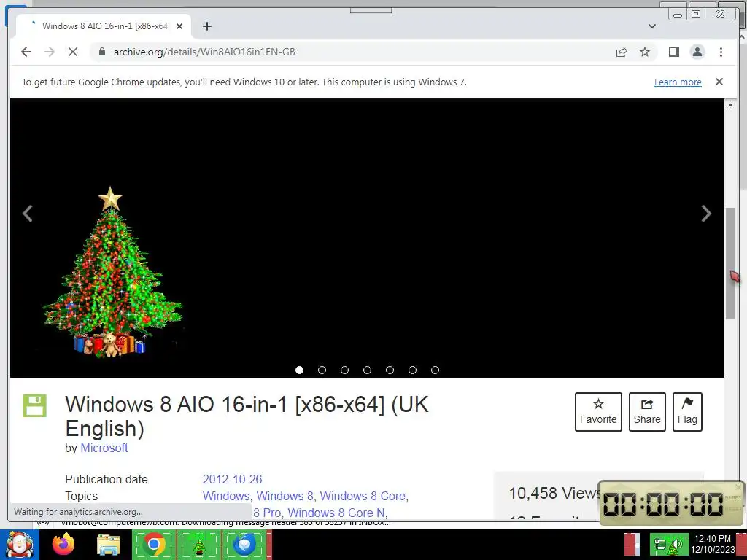Viewport: 747px width, 560px height.
Task: Open the 2012-10-26 publication date link
Action: point(232,479)
